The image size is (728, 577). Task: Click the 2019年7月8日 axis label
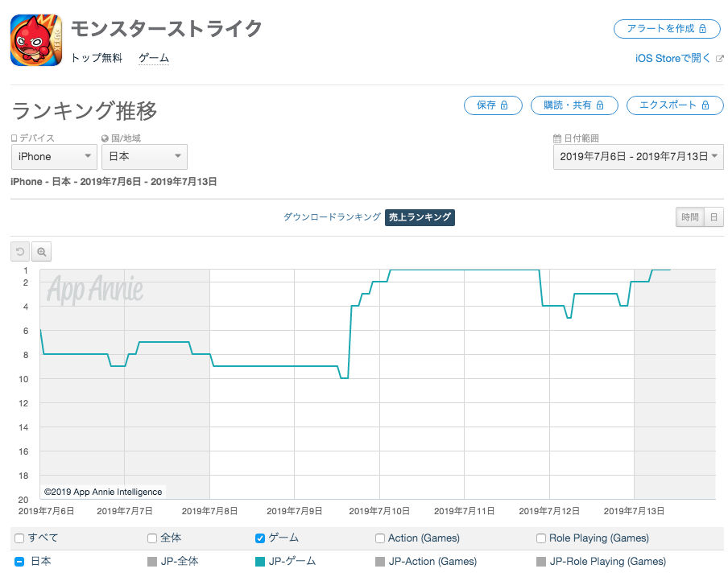209,511
